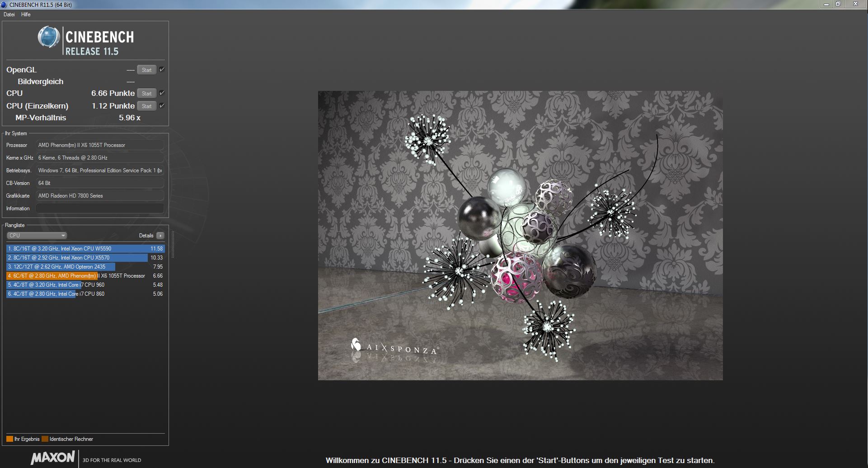
Task: Toggle the CPU test checkbox
Action: (x=162, y=93)
